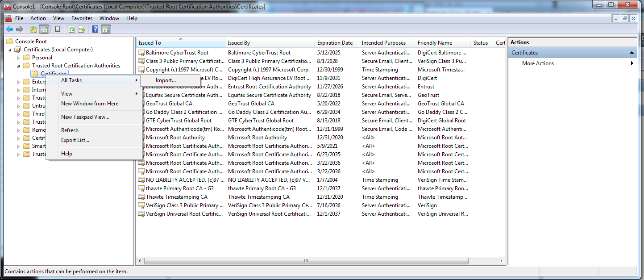This screenshot has width=644, height=280.
Task: Click the blue question-mark Help toolbar icon
Action: [x=96, y=29]
